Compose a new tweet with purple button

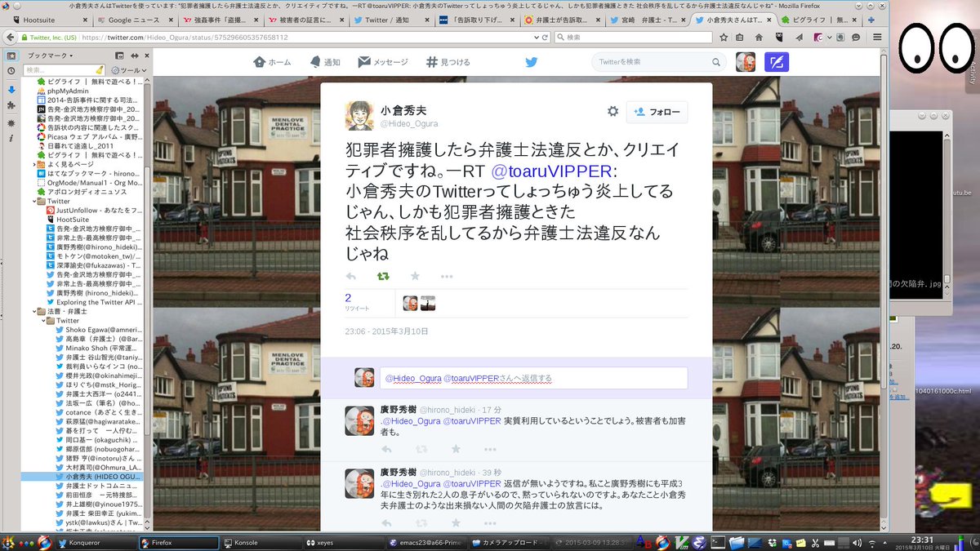pyautogui.click(x=776, y=62)
